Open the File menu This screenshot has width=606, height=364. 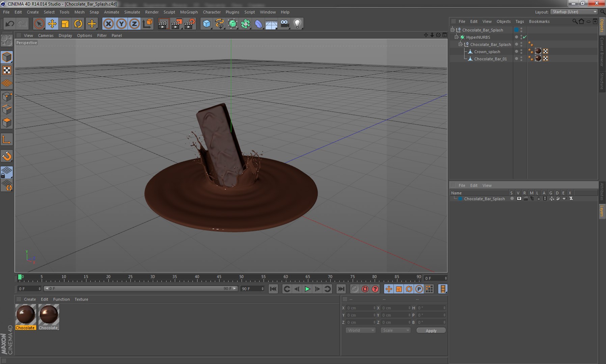click(6, 12)
